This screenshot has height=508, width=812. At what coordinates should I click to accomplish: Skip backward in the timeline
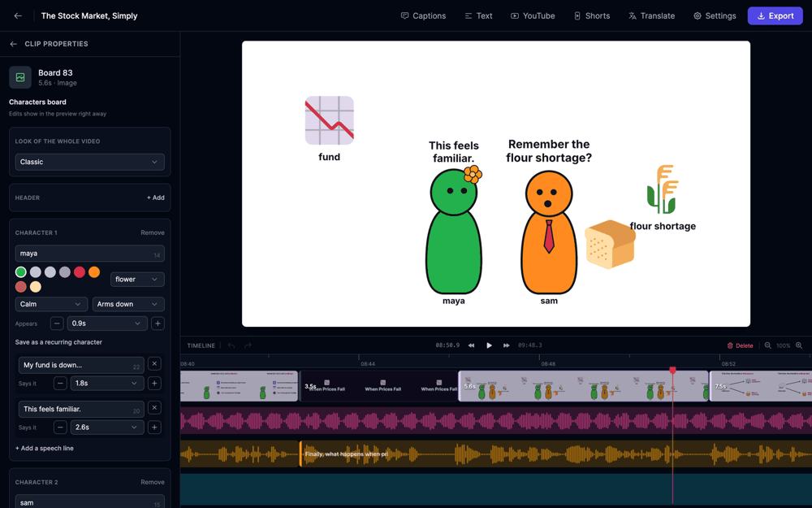coord(471,345)
